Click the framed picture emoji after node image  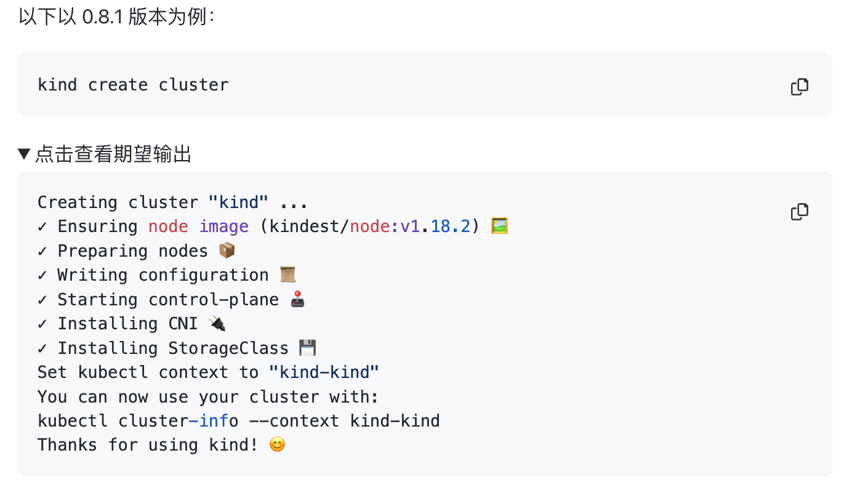pyautogui.click(x=499, y=227)
